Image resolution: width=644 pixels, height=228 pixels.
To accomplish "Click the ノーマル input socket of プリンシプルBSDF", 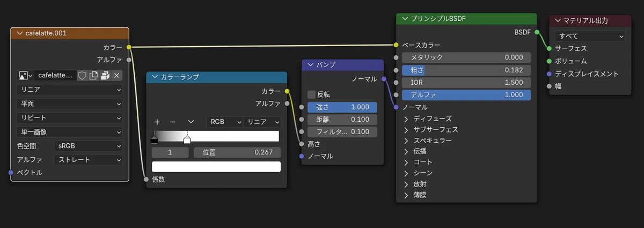I will pyautogui.click(x=396, y=107).
